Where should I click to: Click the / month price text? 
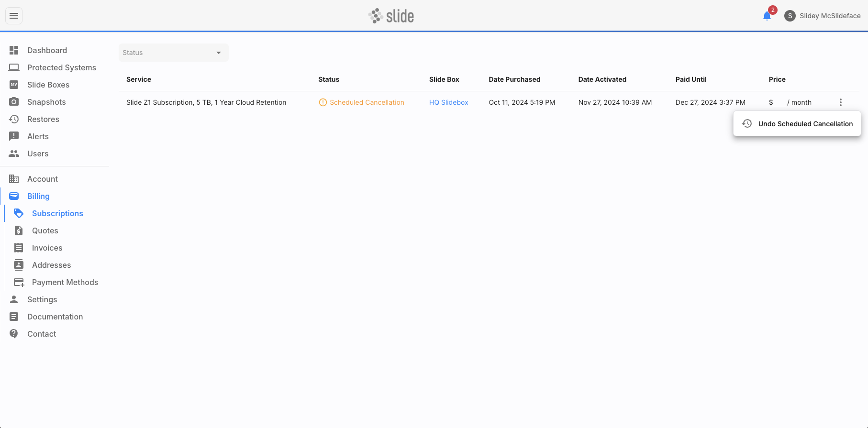(799, 102)
